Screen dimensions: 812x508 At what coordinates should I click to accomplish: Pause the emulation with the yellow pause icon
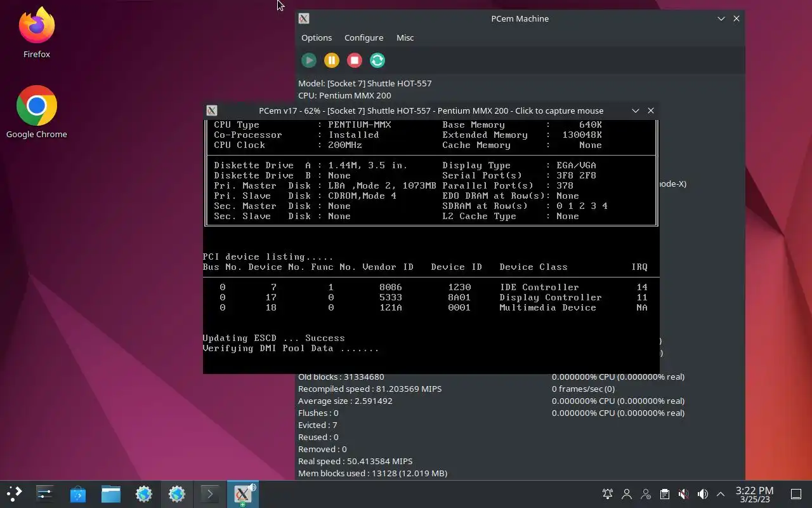332,60
